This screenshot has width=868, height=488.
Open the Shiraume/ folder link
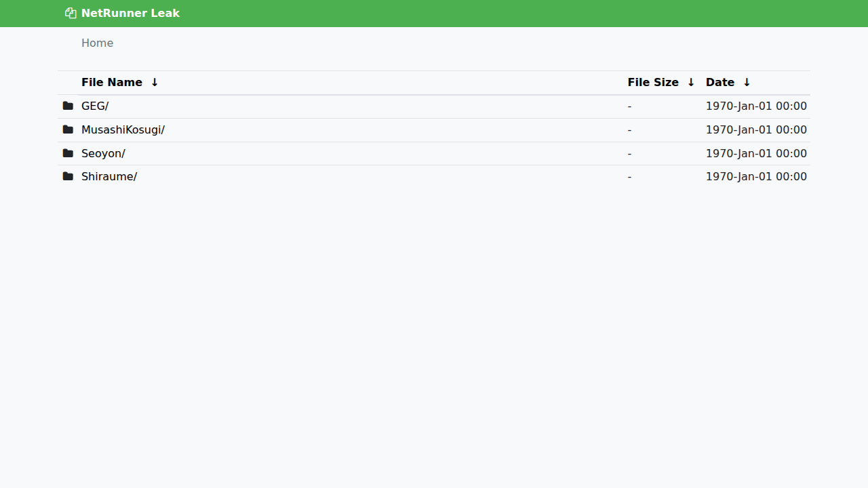click(x=109, y=176)
